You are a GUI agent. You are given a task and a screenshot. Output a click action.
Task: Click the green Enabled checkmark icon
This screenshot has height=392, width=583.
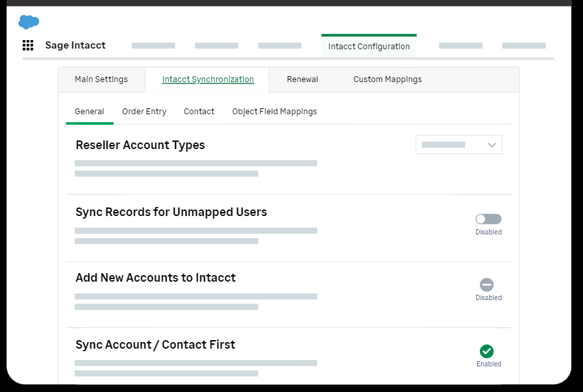pyautogui.click(x=486, y=351)
